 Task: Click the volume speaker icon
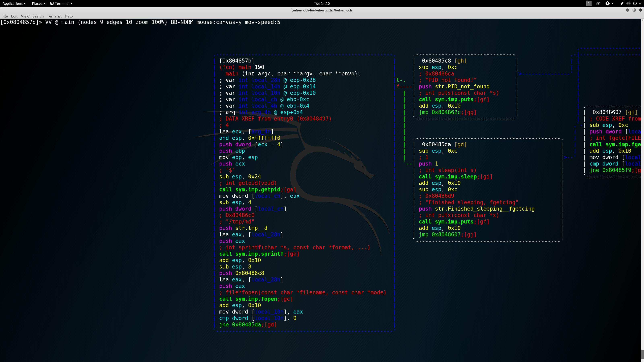pyautogui.click(x=628, y=3)
